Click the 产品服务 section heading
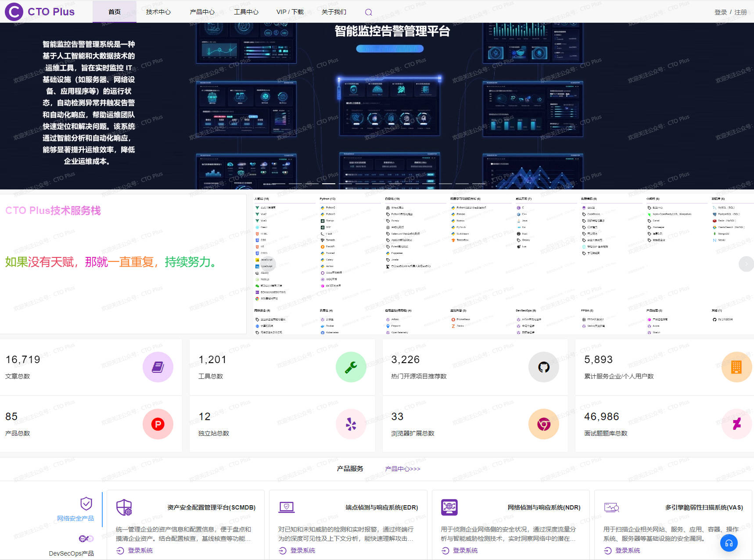This screenshot has width=754, height=560. [350, 469]
